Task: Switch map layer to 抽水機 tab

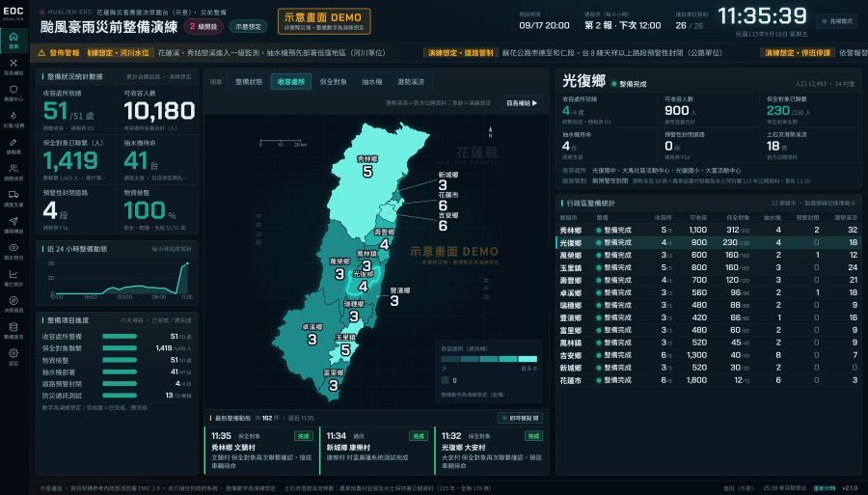Action: coord(372,82)
